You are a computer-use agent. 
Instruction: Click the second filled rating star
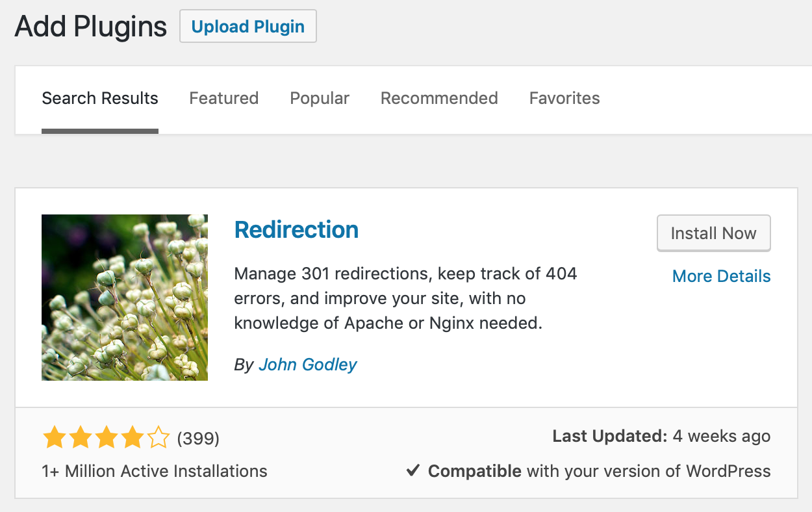[80, 439]
